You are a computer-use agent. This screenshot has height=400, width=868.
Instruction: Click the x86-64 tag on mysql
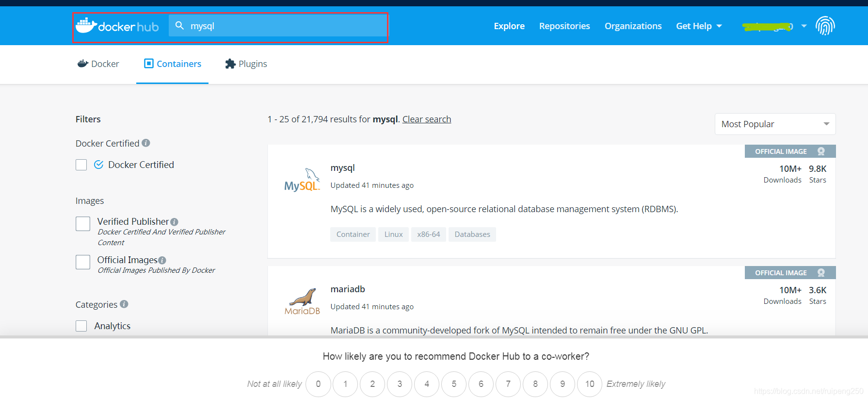point(429,234)
